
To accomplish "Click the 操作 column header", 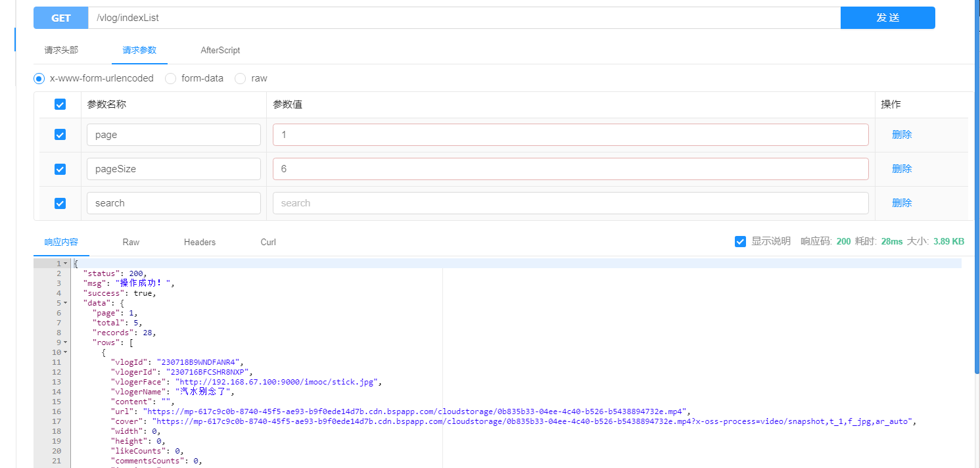I will [x=891, y=105].
